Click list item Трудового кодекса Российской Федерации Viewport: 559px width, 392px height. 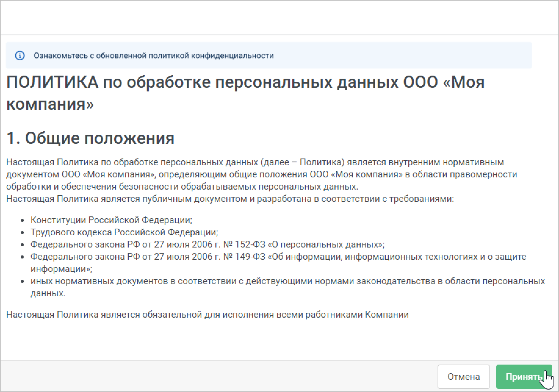pyautogui.click(x=124, y=232)
